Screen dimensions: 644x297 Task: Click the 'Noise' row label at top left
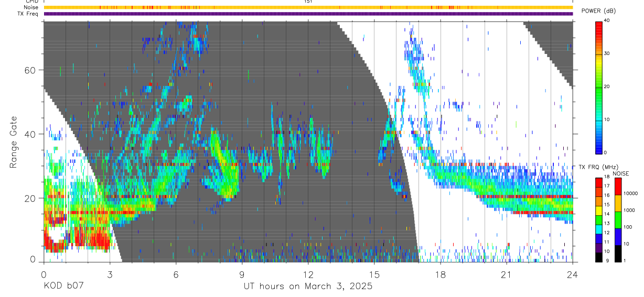[x=31, y=7]
